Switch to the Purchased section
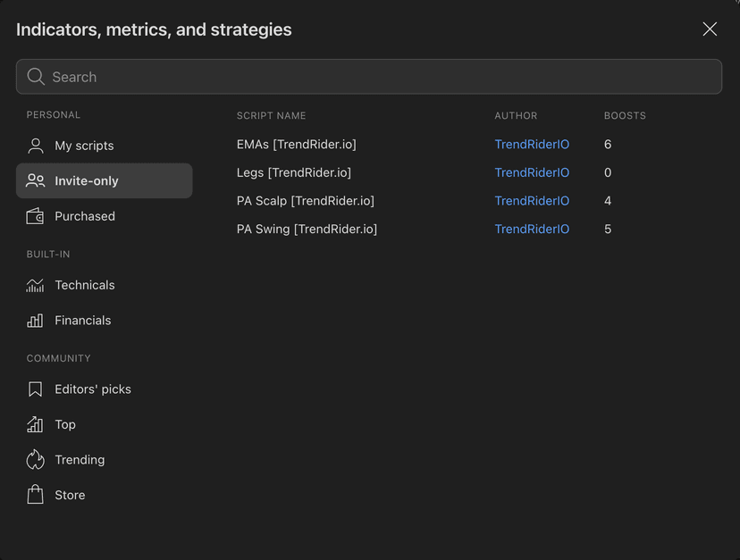 click(x=85, y=216)
